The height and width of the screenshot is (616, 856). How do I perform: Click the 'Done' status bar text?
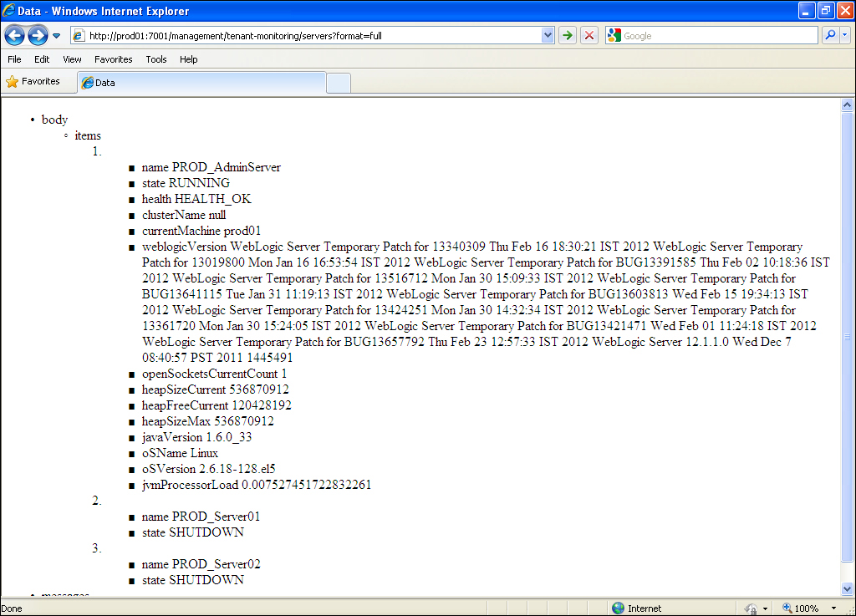pos(12,608)
